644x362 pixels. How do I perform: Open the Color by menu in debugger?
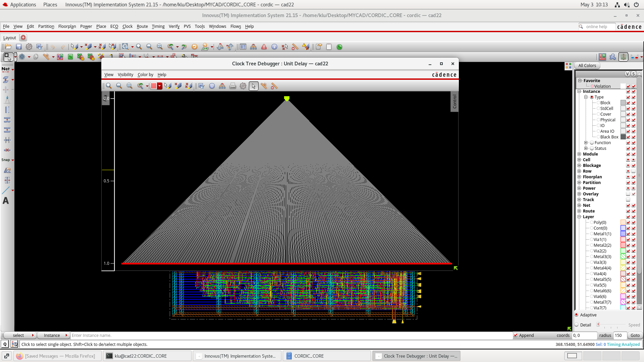click(x=145, y=75)
